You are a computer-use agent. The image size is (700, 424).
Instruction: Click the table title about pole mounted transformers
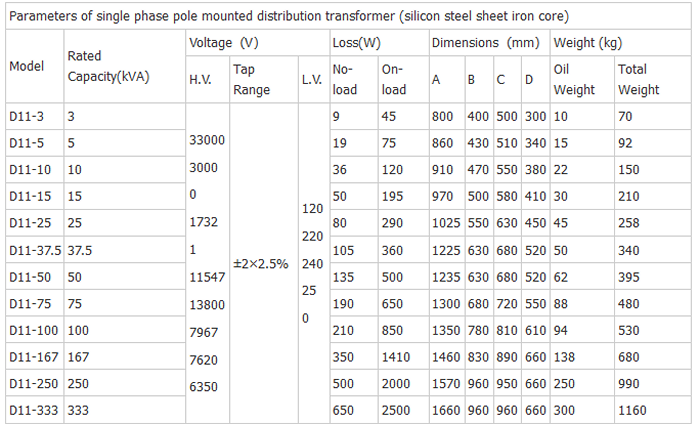click(288, 15)
